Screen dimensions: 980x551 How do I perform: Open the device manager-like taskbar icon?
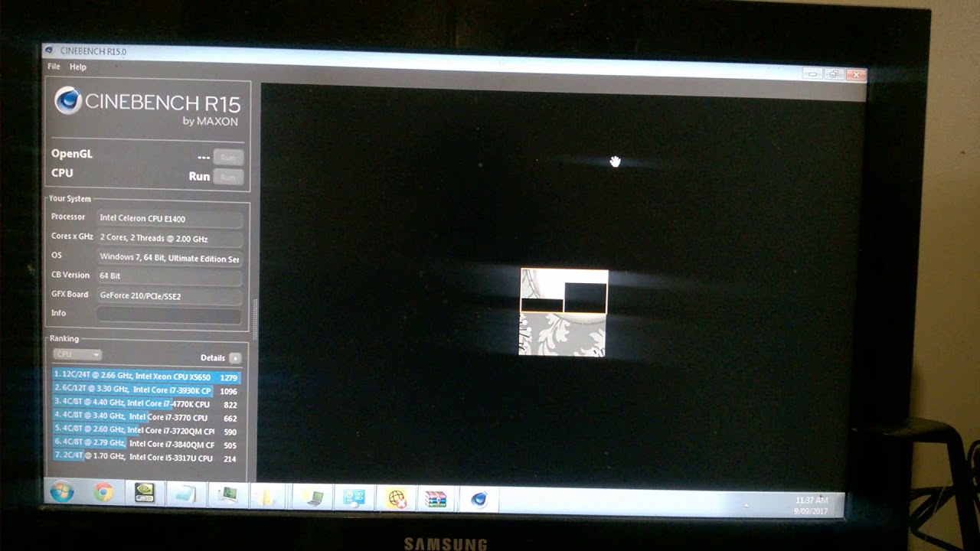(x=227, y=495)
